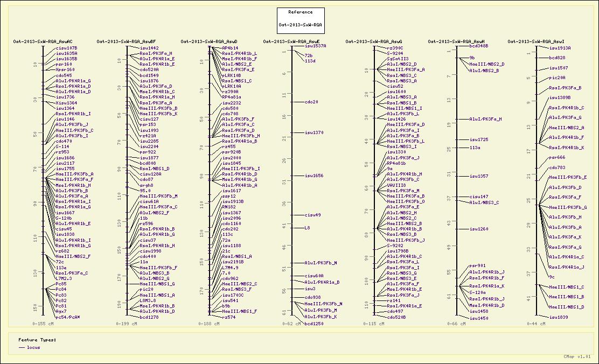Click the isu1260 marker label
Viewport: 599px width, 364px height.
[479, 229]
